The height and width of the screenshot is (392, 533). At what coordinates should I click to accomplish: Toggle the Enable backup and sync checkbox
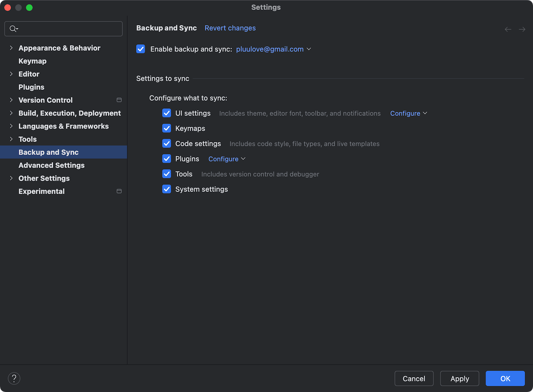pos(141,49)
